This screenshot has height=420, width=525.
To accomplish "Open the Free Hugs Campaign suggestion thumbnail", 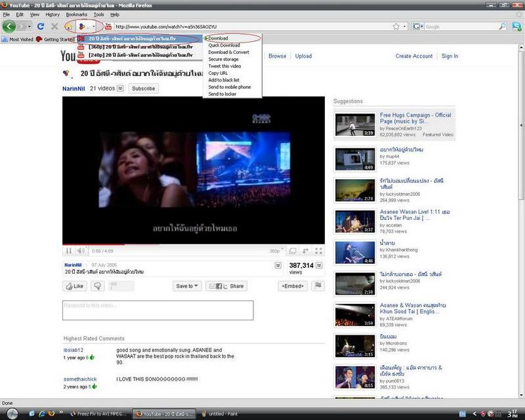I will 355,125.
